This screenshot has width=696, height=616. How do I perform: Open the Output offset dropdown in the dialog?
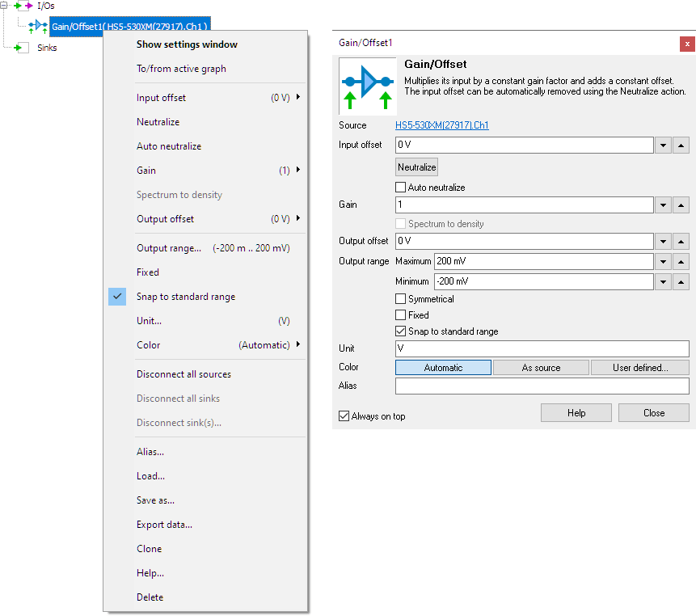pos(663,242)
